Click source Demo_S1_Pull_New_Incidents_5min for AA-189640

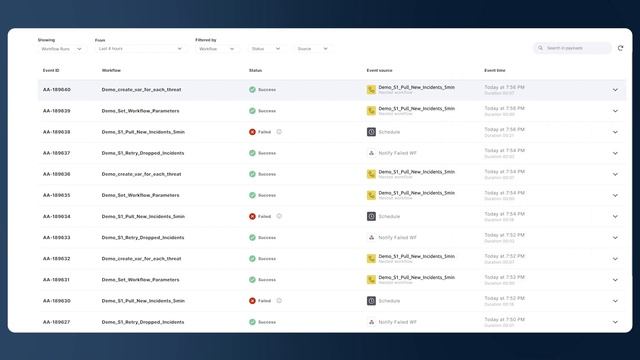[x=416, y=87]
